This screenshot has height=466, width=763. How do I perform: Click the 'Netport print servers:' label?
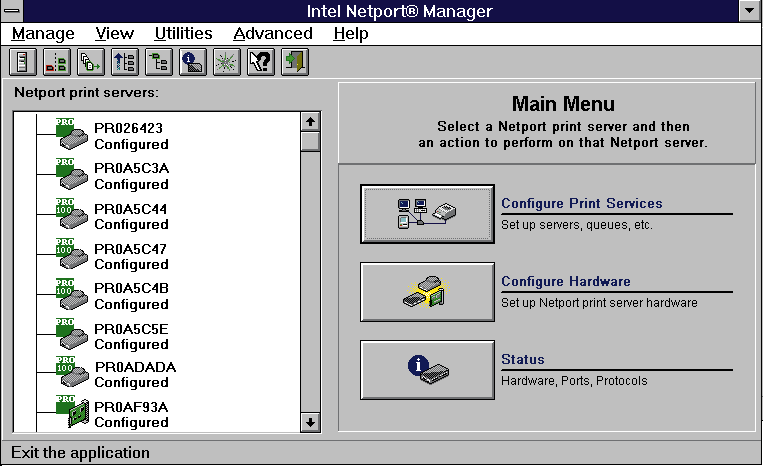tap(86, 92)
